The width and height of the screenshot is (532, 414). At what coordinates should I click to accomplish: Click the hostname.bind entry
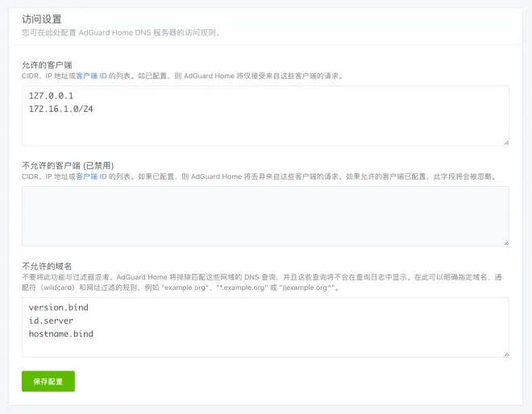(60, 334)
